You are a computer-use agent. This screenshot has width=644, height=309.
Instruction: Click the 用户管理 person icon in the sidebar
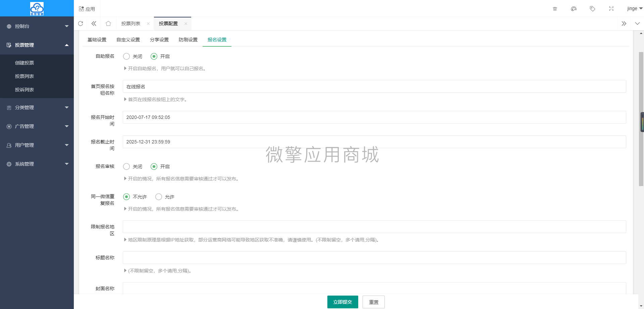pos(9,145)
